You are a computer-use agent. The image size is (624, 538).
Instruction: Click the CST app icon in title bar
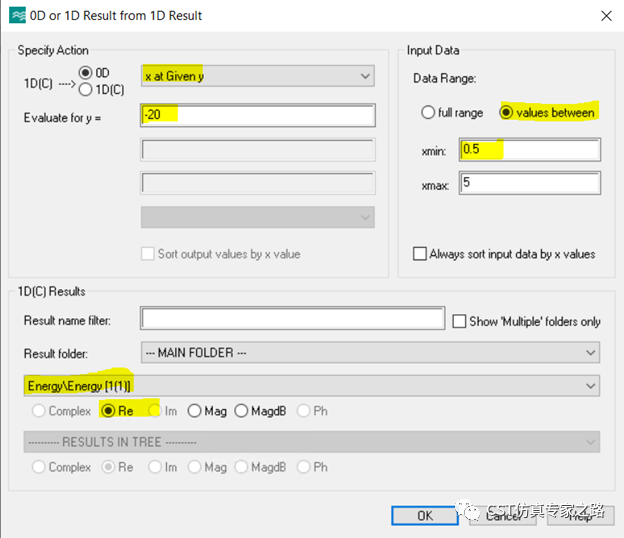coord(17,16)
